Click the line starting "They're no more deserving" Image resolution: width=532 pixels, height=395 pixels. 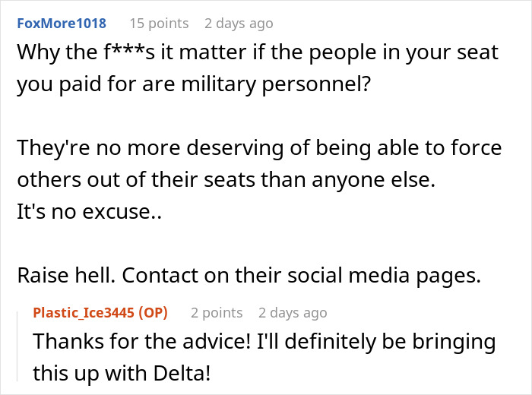point(258,147)
